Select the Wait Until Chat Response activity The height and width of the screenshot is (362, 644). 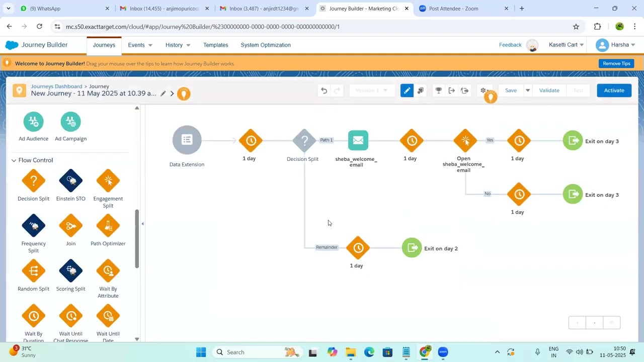pyautogui.click(x=71, y=316)
